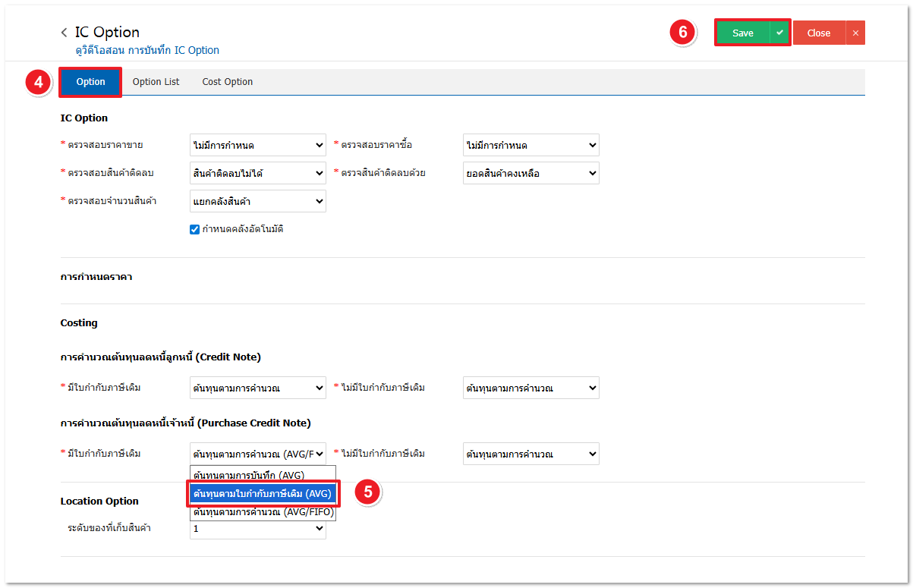This screenshot has height=588, width=913.
Task: Select the Option tab
Action: (90, 82)
